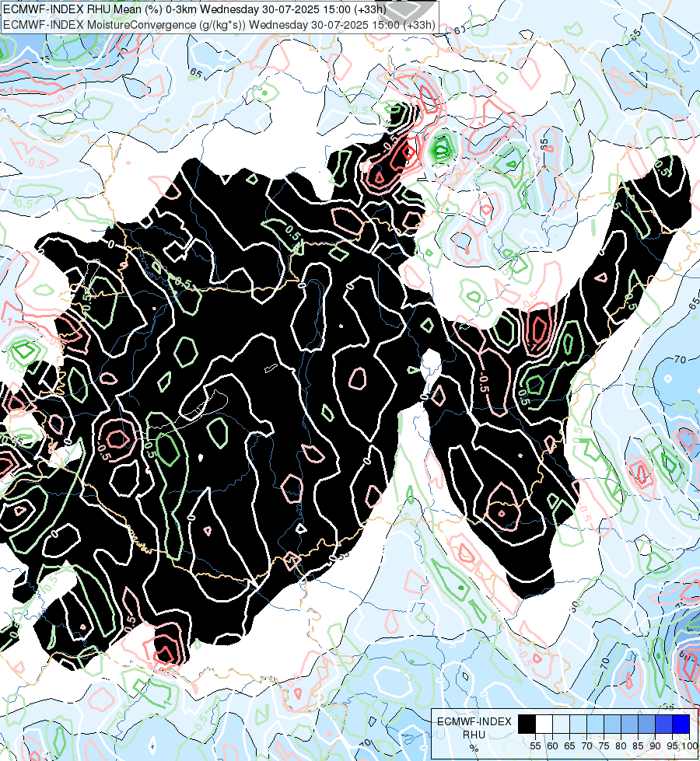
Task: Click the legend tick label 80
Action: [621, 746]
